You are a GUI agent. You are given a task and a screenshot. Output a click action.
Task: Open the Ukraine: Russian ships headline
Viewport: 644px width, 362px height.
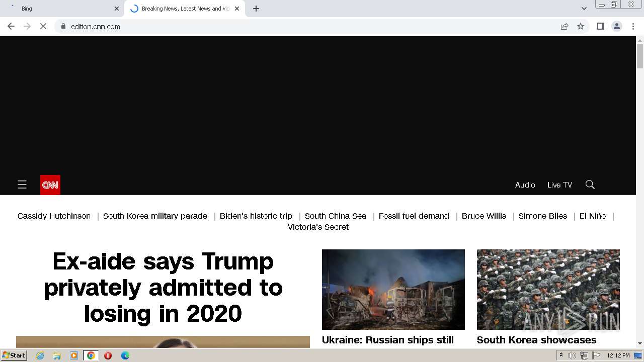coord(388,340)
